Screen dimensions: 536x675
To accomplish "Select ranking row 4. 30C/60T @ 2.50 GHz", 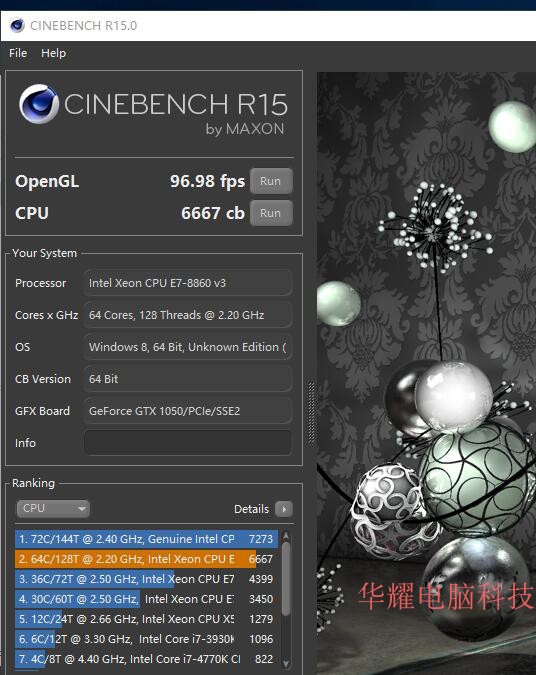I will pos(146,599).
